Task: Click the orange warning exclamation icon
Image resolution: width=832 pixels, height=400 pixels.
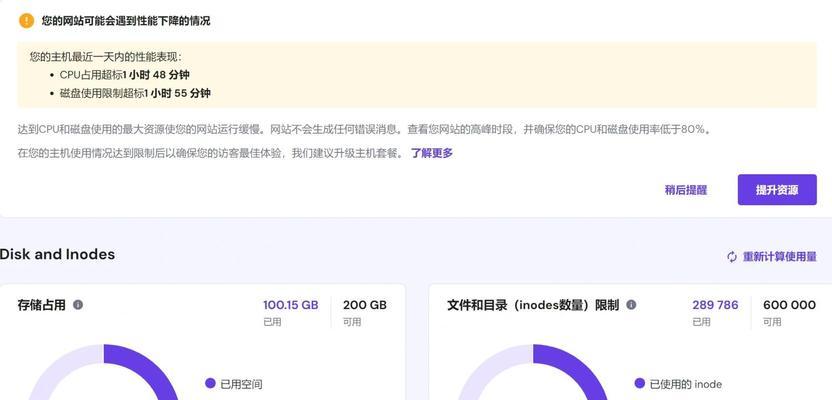Action: coord(26,21)
